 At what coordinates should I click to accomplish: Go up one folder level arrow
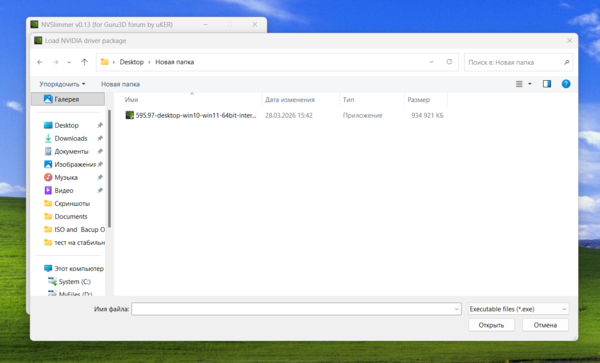click(84, 62)
